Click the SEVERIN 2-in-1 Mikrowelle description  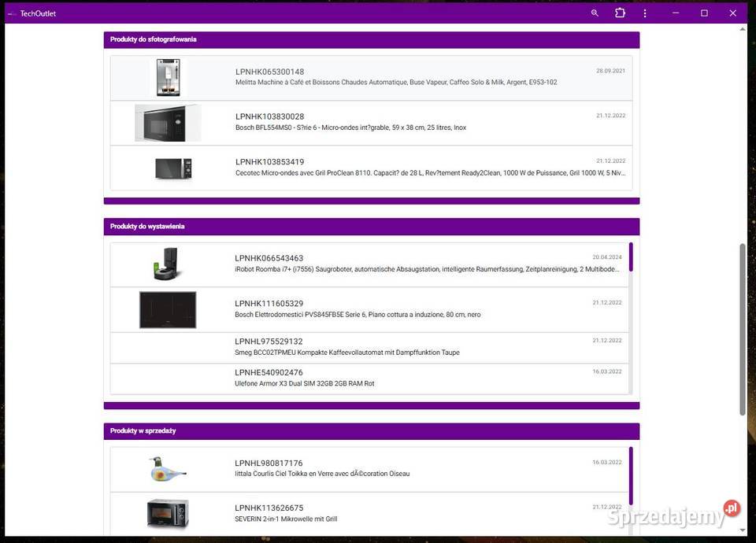(x=286, y=519)
